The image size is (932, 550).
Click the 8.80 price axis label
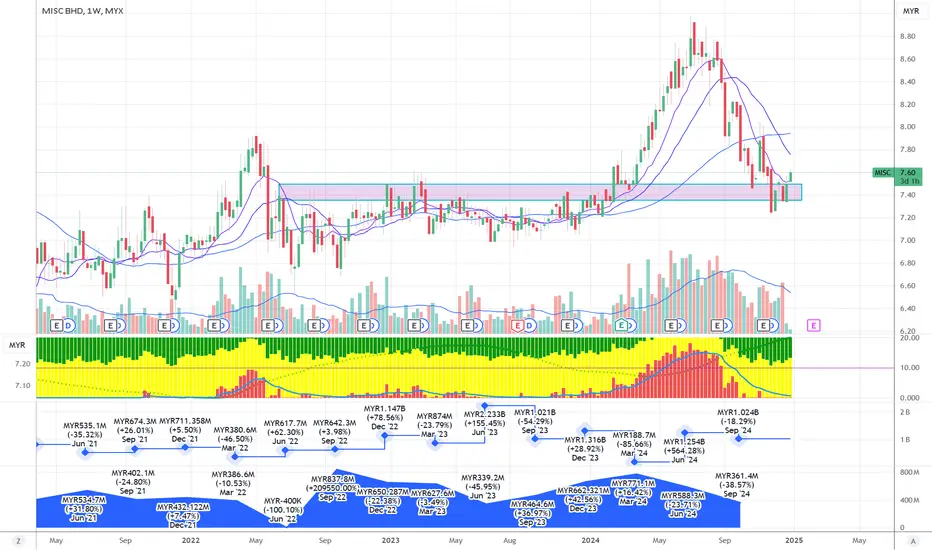908,36
